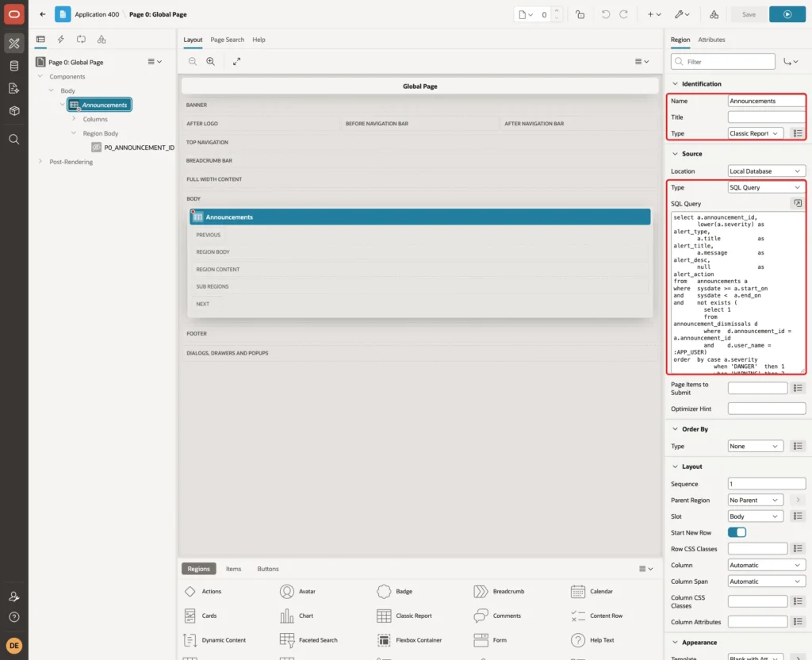The height and width of the screenshot is (660, 812).
Task: Collapse the Identification section
Action: point(675,84)
